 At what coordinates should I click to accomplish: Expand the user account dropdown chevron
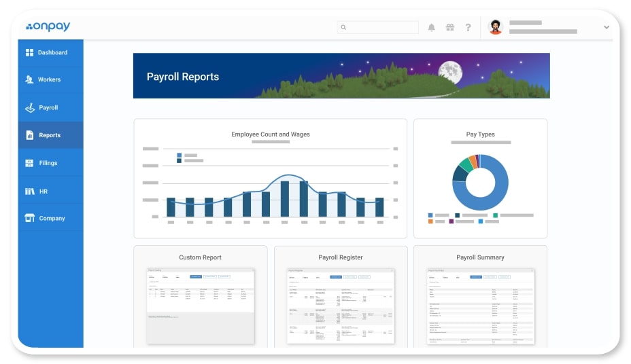(x=606, y=28)
